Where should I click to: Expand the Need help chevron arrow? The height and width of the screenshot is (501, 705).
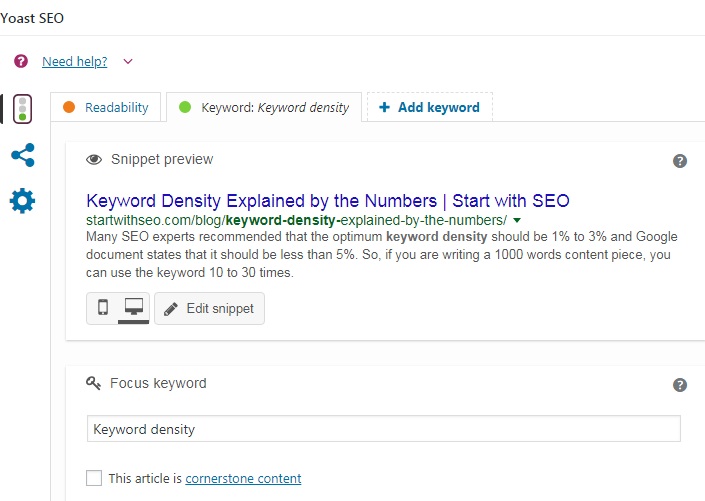[x=128, y=62]
